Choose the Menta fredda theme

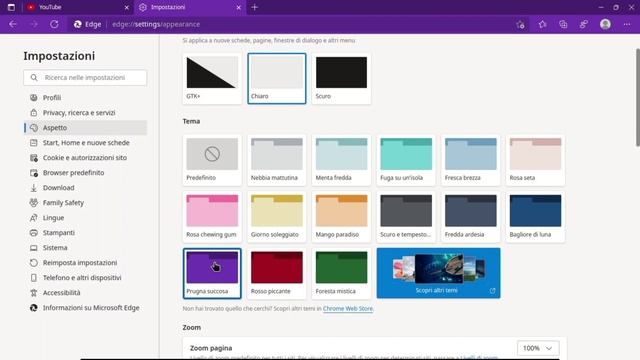[x=341, y=160]
